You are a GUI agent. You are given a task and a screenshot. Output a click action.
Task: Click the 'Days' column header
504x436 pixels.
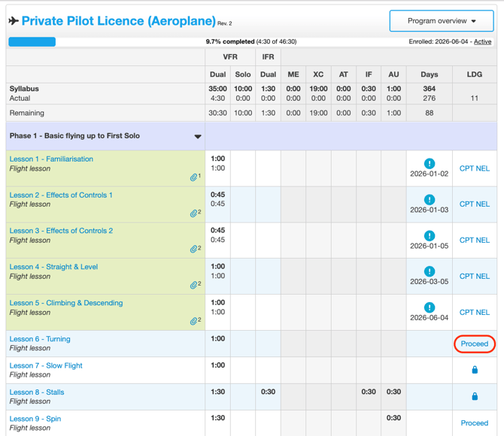[x=430, y=74]
